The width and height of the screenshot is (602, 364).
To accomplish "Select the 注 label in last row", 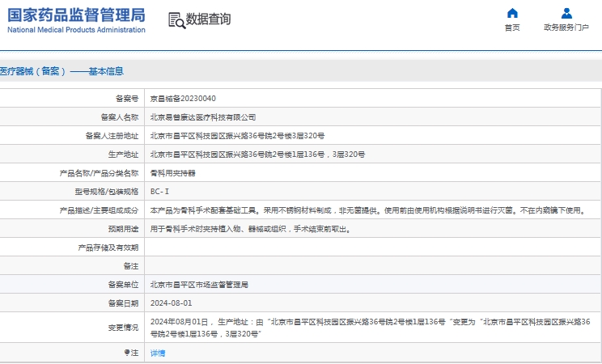I will tap(134, 353).
